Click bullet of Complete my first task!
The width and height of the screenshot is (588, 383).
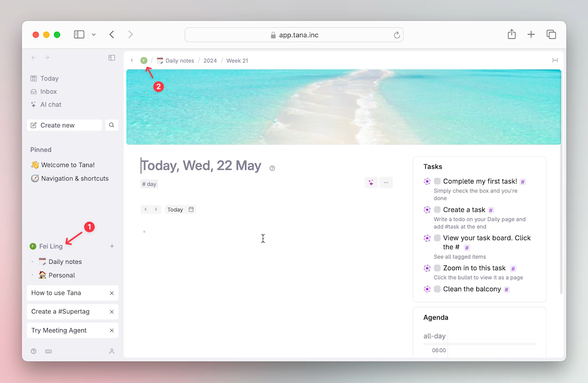pyautogui.click(x=427, y=181)
